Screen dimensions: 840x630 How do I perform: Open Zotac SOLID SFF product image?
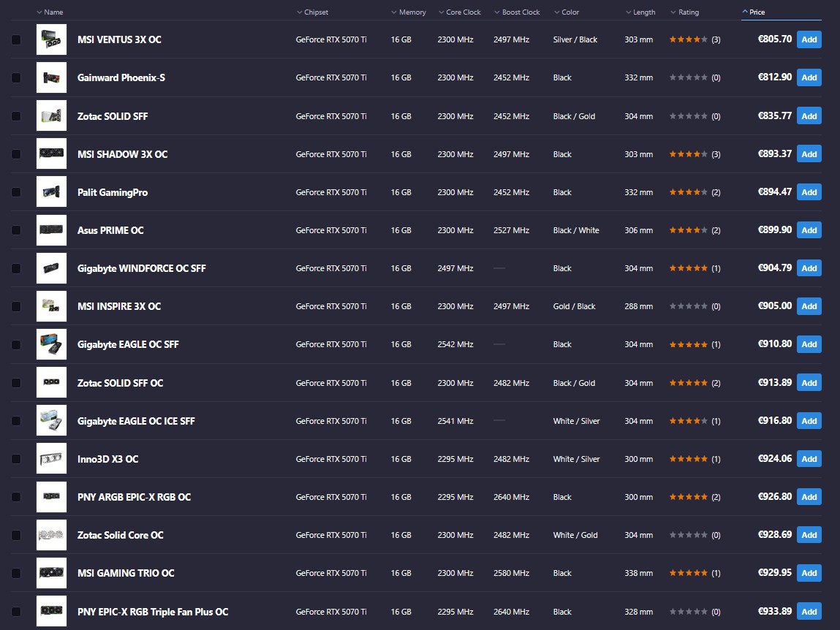51,115
